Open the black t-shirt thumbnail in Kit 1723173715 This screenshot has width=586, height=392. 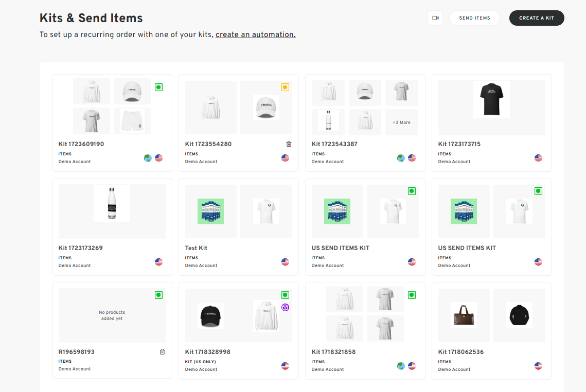(491, 99)
